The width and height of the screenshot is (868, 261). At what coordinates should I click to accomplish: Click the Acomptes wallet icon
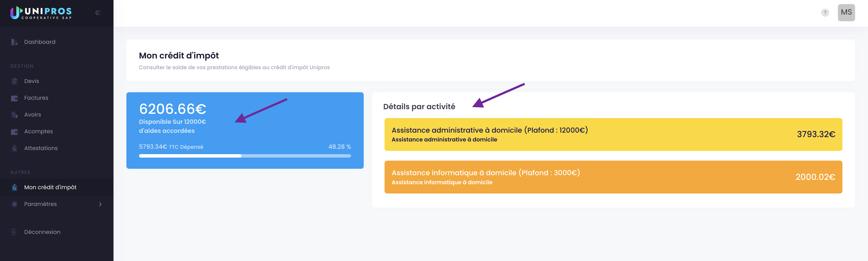pyautogui.click(x=14, y=132)
